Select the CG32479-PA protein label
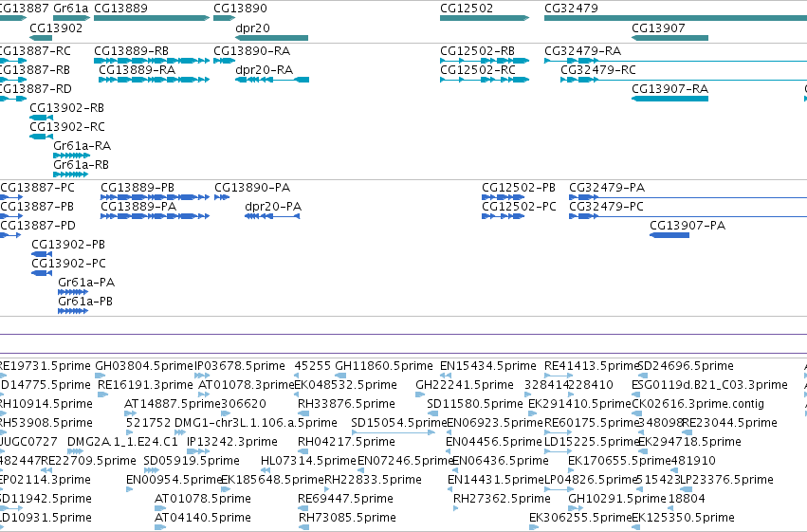807x532 pixels. [x=607, y=188]
